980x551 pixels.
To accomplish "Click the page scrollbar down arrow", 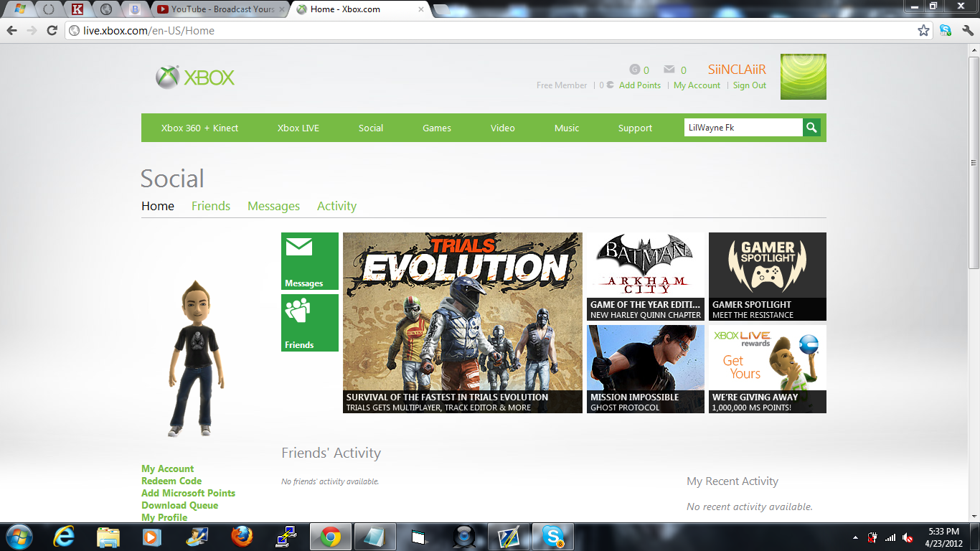I will [974, 516].
